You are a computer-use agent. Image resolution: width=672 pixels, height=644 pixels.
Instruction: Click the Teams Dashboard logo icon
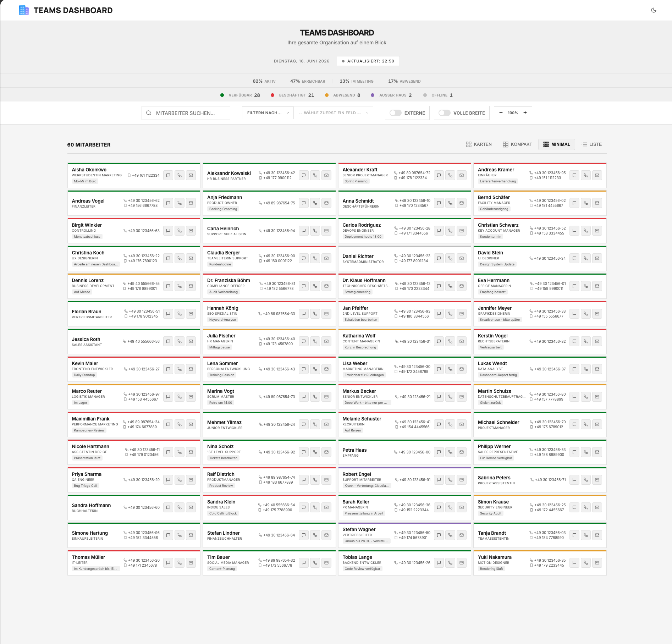tap(23, 10)
